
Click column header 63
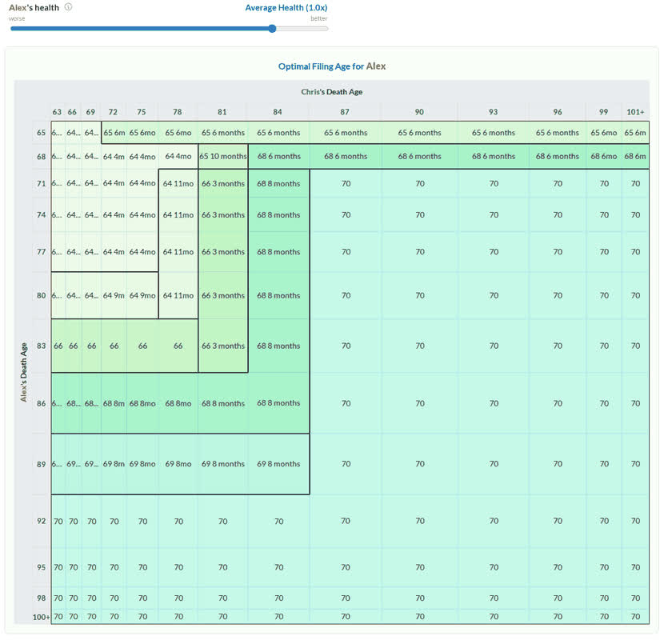pyautogui.click(x=57, y=112)
